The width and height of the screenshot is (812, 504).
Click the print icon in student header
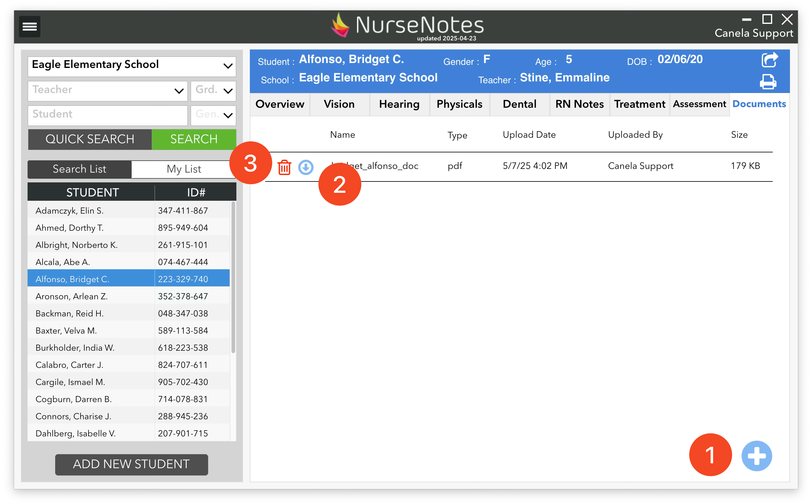tap(768, 82)
